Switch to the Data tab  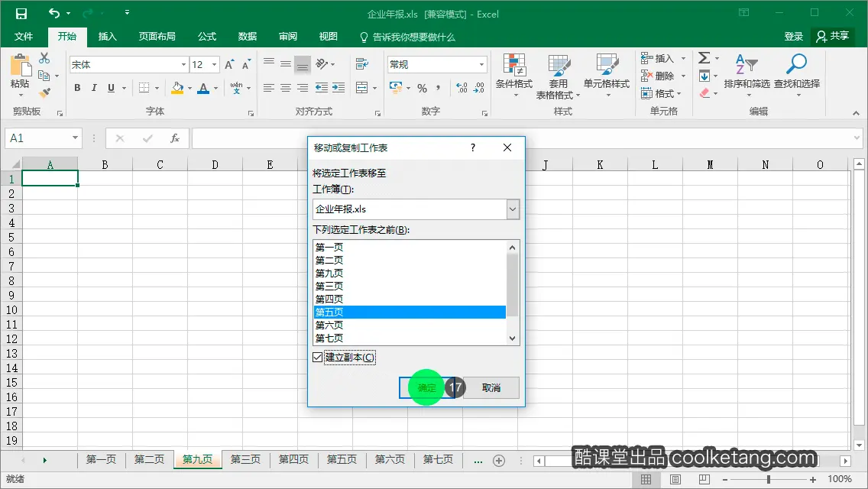point(248,37)
